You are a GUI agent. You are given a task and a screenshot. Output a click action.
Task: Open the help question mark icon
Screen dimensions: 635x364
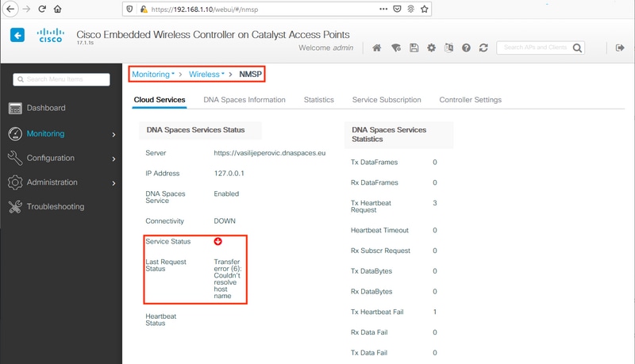[466, 48]
